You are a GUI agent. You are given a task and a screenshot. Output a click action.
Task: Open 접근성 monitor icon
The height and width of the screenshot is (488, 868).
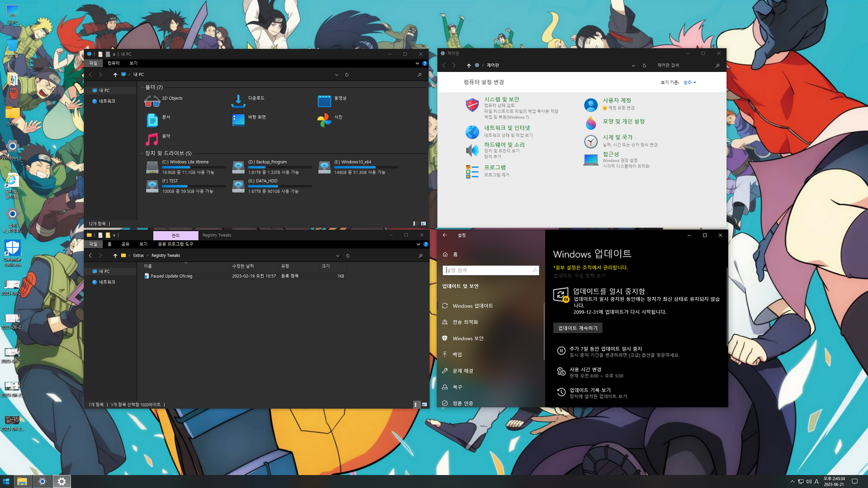tap(590, 160)
